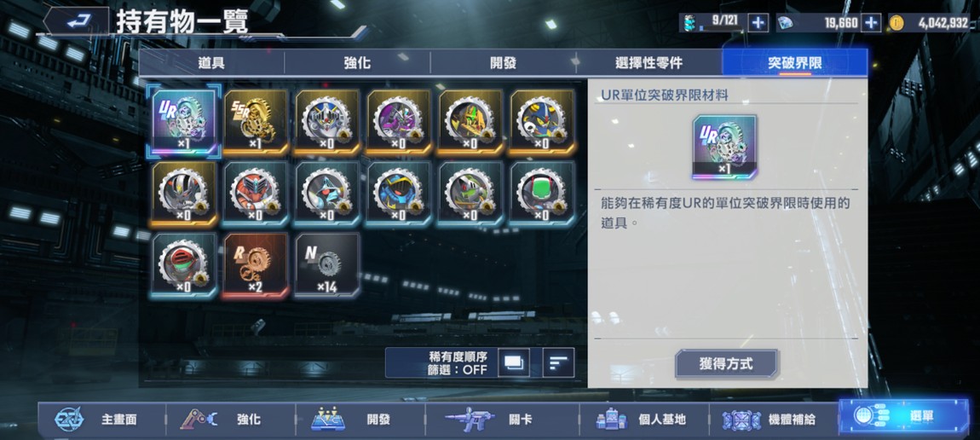Switch to the 道具 tab
The width and height of the screenshot is (980, 440).
point(211,62)
